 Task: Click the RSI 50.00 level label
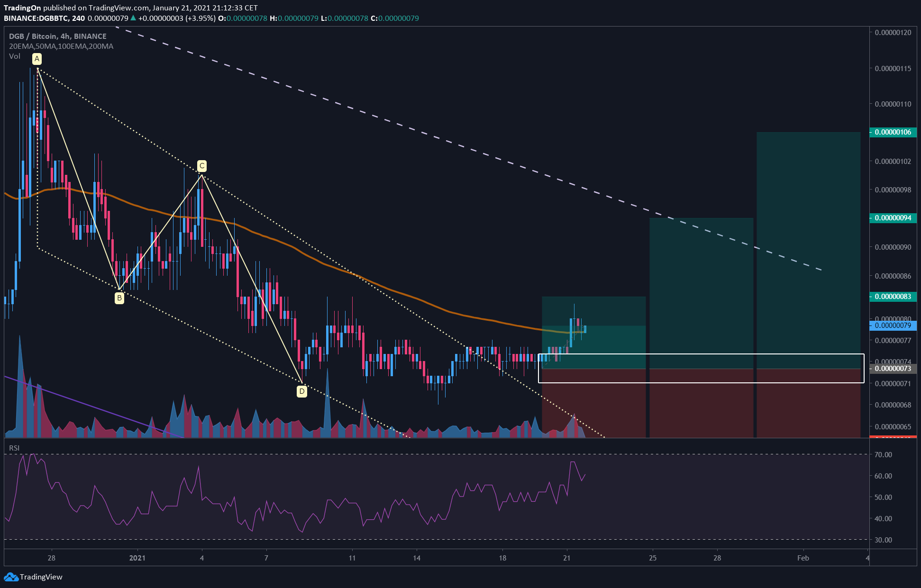(884, 497)
